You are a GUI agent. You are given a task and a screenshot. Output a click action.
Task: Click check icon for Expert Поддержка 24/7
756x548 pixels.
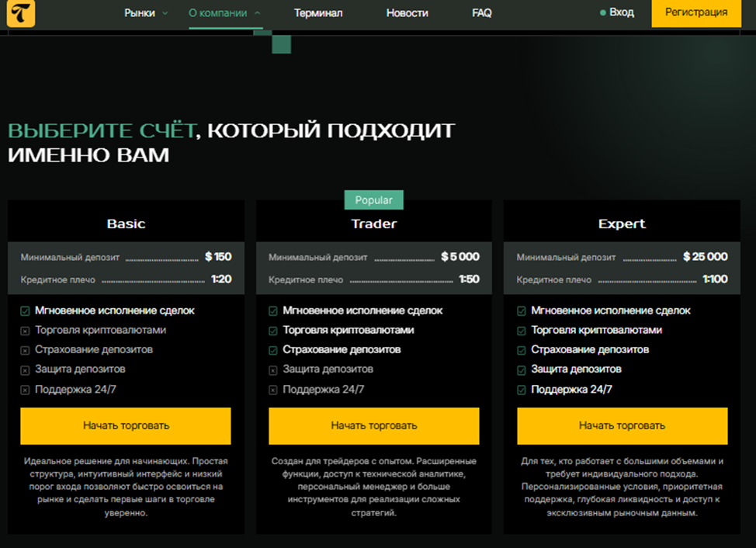(522, 390)
